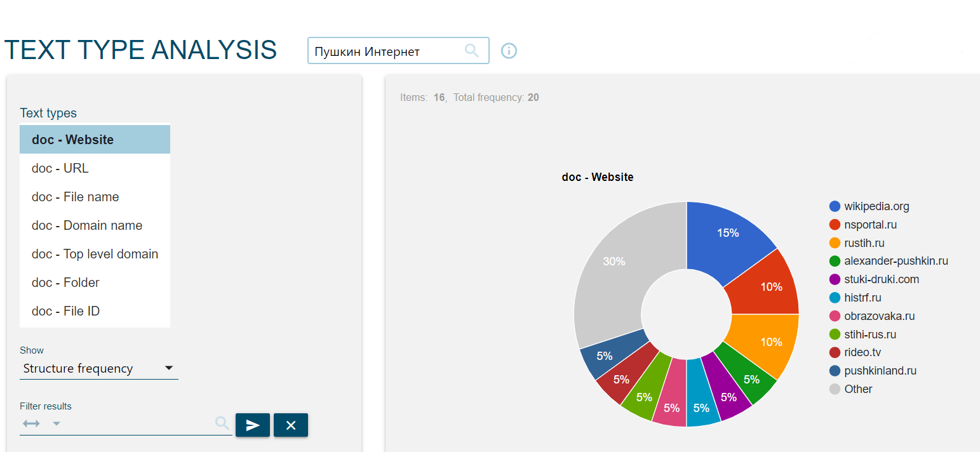Click the search magnifier in corpus field

point(471,51)
